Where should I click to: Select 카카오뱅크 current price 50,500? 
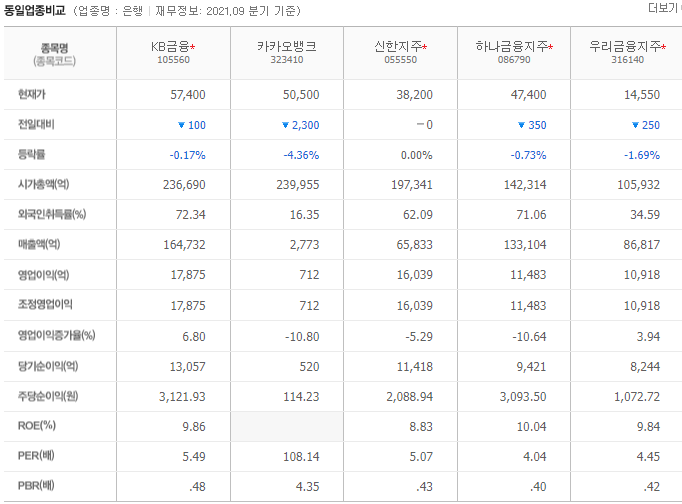pyautogui.click(x=301, y=95)
